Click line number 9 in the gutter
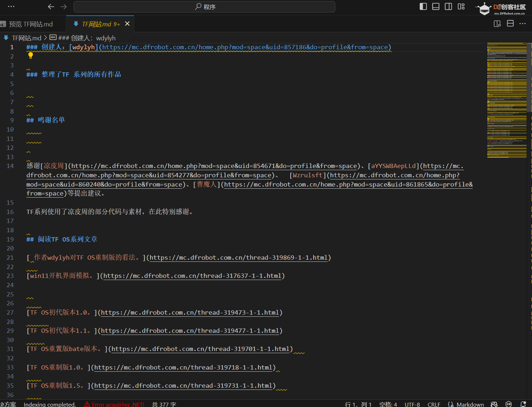The height and width of the screenshot is (407, 532). pos(12,120)
